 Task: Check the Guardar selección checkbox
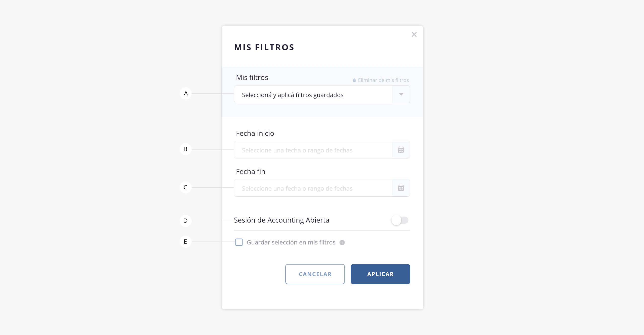pyautogui.click(x=239, y=242)
